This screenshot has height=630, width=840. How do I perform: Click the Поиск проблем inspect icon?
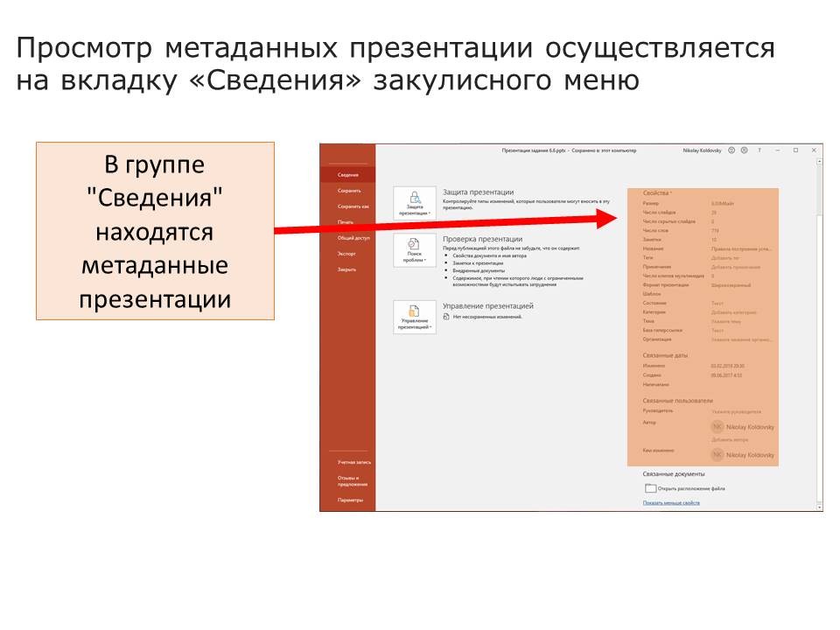click(415, 249)
